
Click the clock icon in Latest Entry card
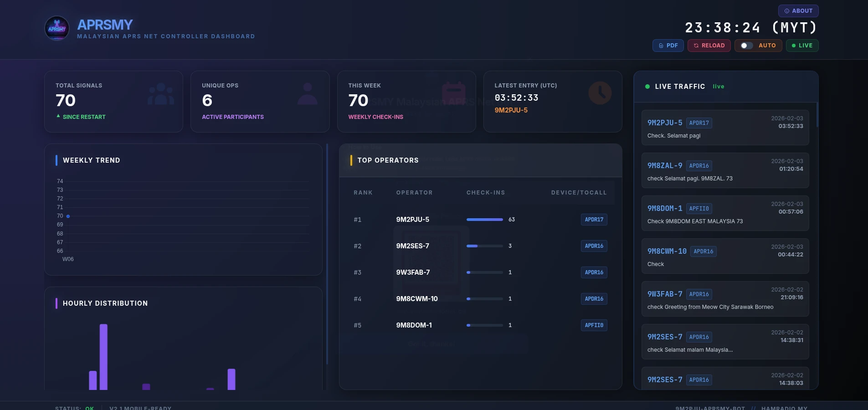pyautogui.click(x=600, y=93)
